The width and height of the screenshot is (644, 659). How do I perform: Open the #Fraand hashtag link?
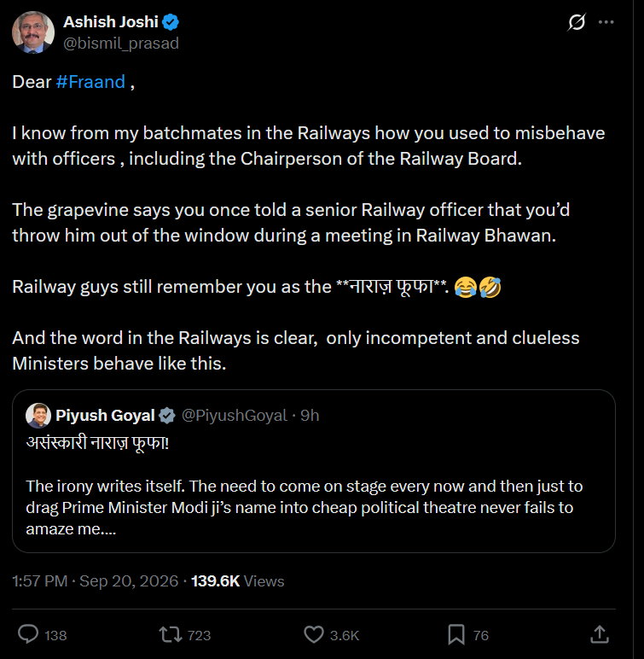tap(90, 82)
